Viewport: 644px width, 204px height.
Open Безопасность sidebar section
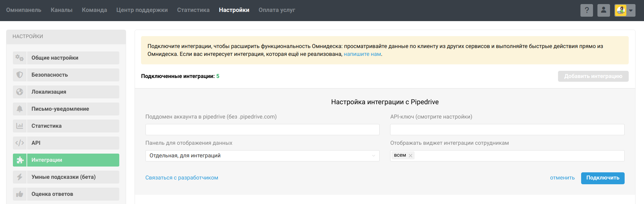click(66, 75)
